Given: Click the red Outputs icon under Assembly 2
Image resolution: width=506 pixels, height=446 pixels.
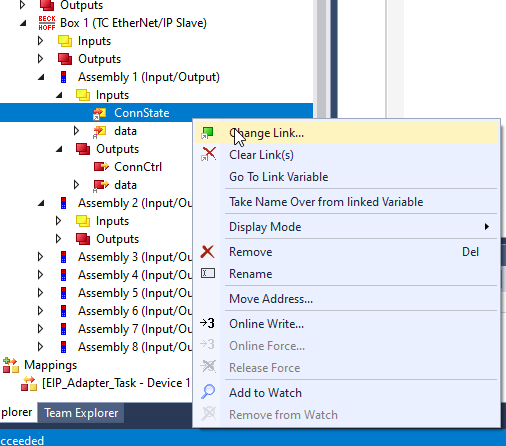Looking at the screenshot, I should 83,239.
